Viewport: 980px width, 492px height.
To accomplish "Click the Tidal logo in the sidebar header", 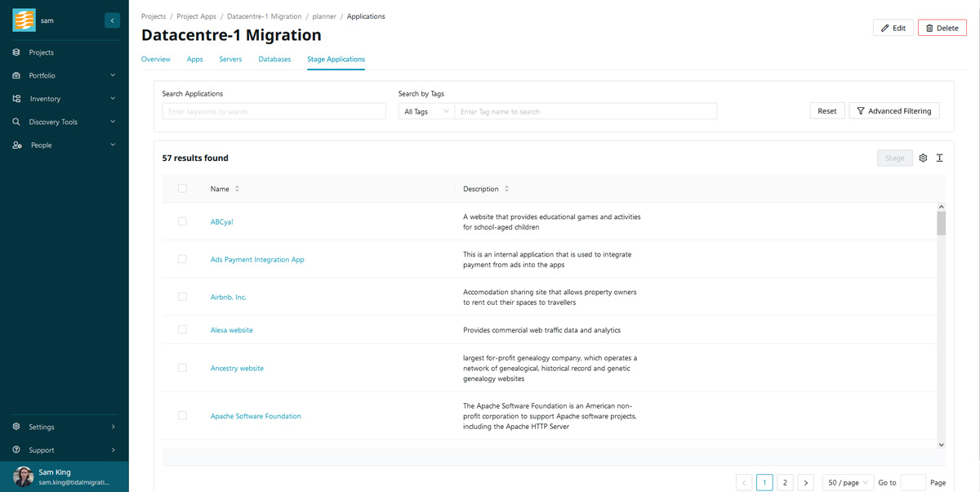I will [24, 20].
